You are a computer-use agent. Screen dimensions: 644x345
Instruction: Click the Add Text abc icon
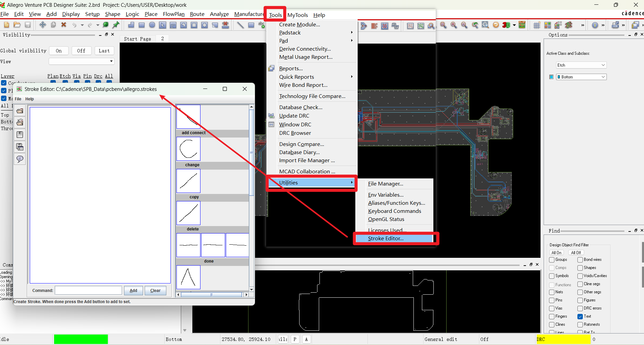point(261,25)
